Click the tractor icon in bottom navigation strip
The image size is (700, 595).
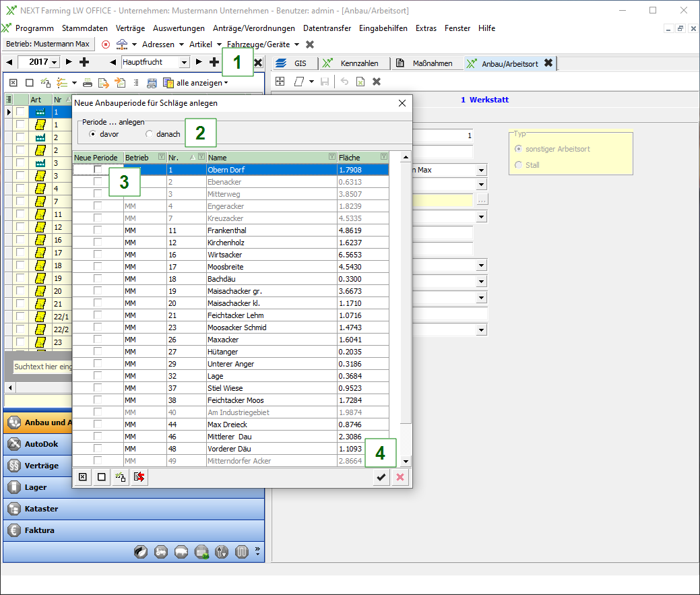pyautogui.click(x=162, y=552)
